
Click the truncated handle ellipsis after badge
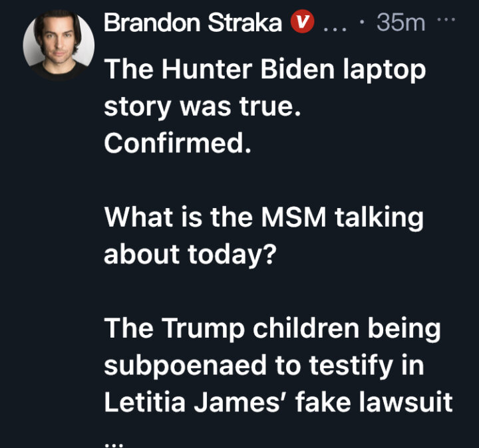[335, 30]
